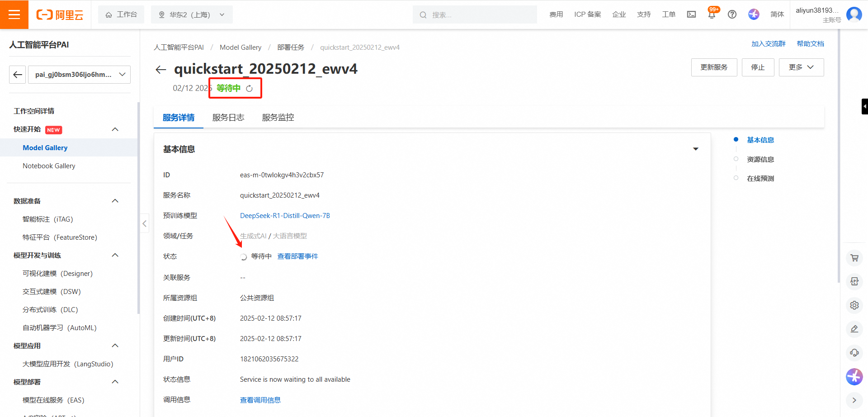Click 查看部署事件 link
The height and width of the screenshot is (417, 868).
click(297, 256)
